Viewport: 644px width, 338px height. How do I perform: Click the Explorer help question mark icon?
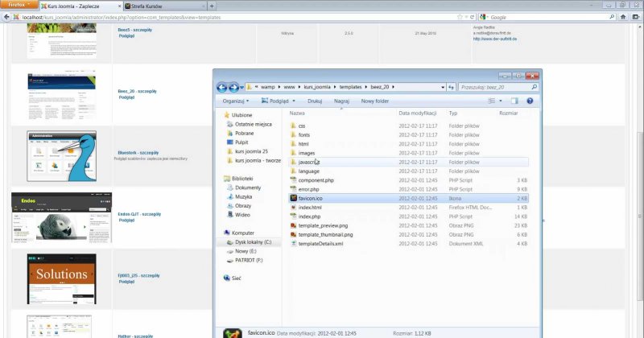530,101
